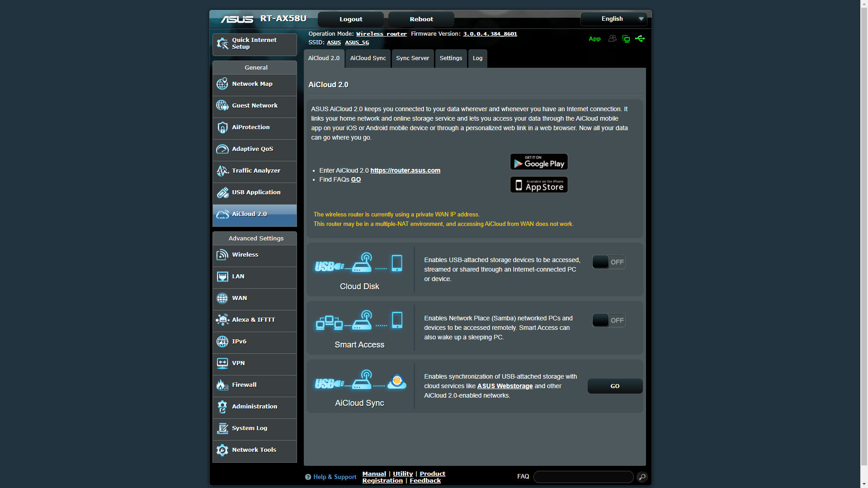Click the USB status icon in header
868x488 pixels.
pos(640,39)
